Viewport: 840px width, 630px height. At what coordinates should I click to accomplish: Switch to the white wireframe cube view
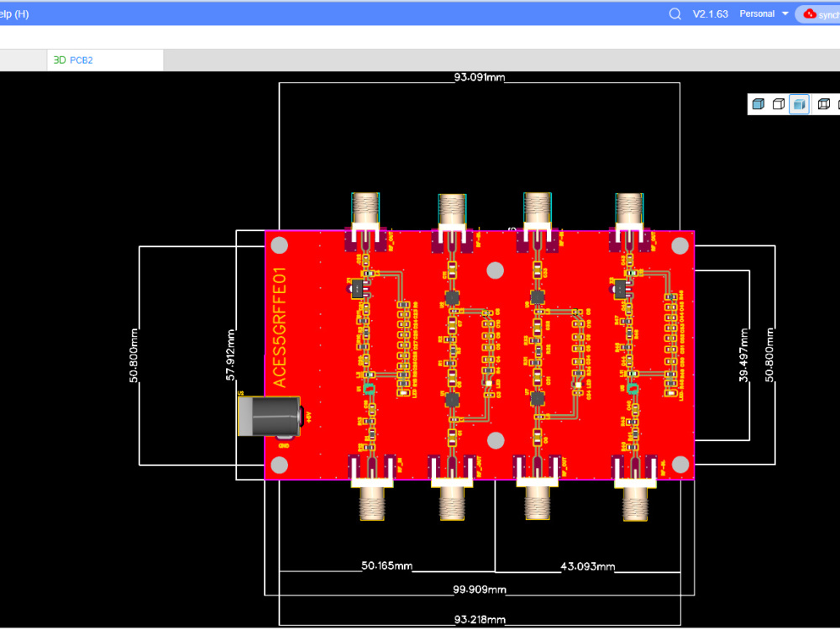pyautogui.click(x=779, y=103)
